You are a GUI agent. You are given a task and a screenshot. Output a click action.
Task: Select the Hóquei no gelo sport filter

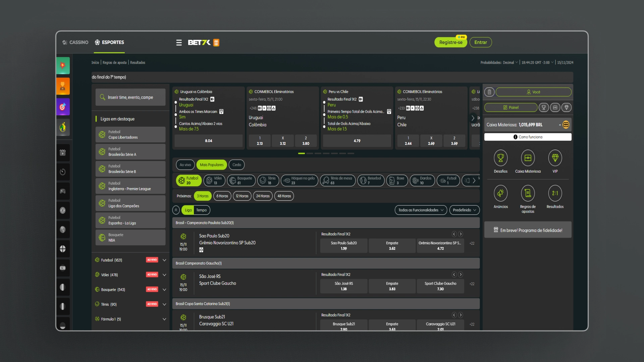click(x=300, y=180)
